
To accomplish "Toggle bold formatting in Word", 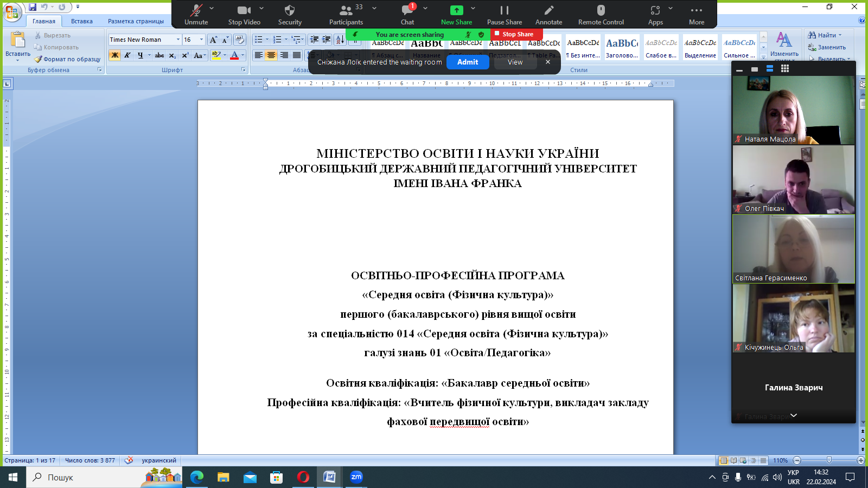I will click(x=115, y=55).
